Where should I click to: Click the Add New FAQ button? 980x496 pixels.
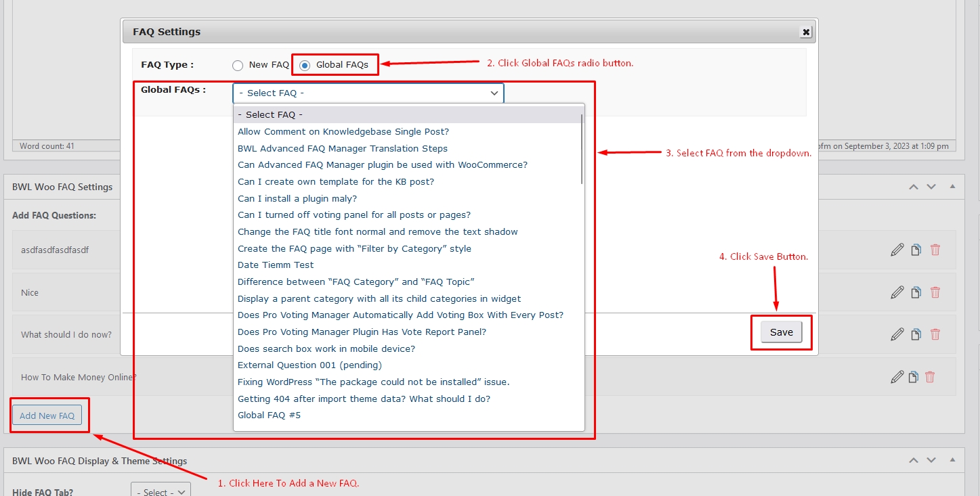[x=47, y=415]
